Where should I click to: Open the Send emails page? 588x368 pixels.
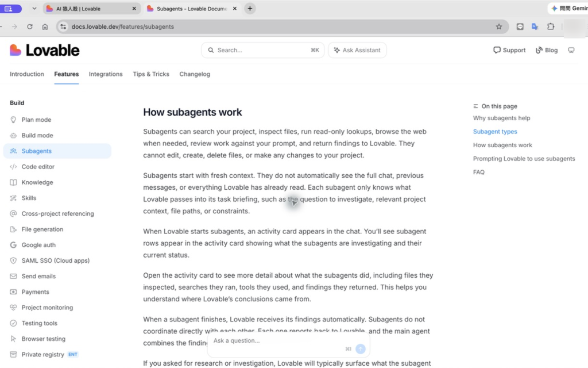pyautogui.click(x=38, y=276)
